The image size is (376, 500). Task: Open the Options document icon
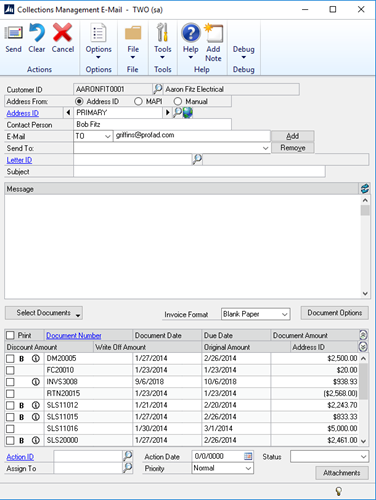98,33
